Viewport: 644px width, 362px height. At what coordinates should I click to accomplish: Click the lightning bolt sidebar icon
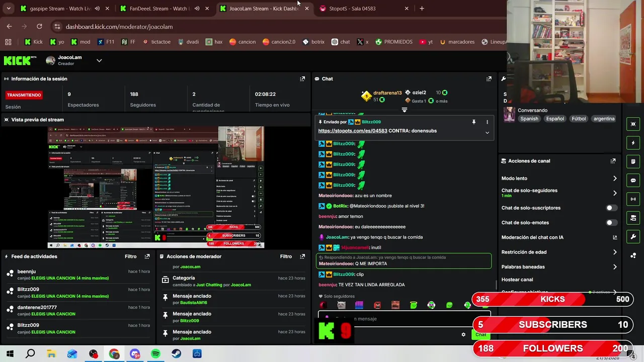tap(633, 143)
